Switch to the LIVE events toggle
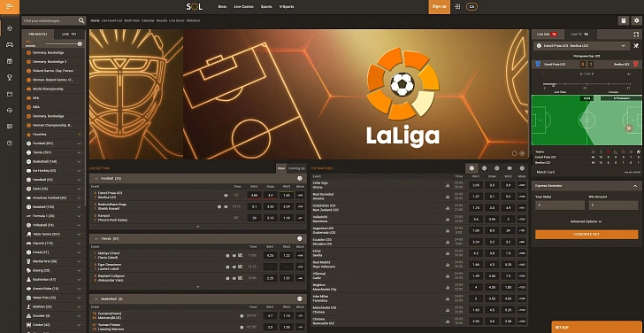644x333 pixels. tap(69, 35)
